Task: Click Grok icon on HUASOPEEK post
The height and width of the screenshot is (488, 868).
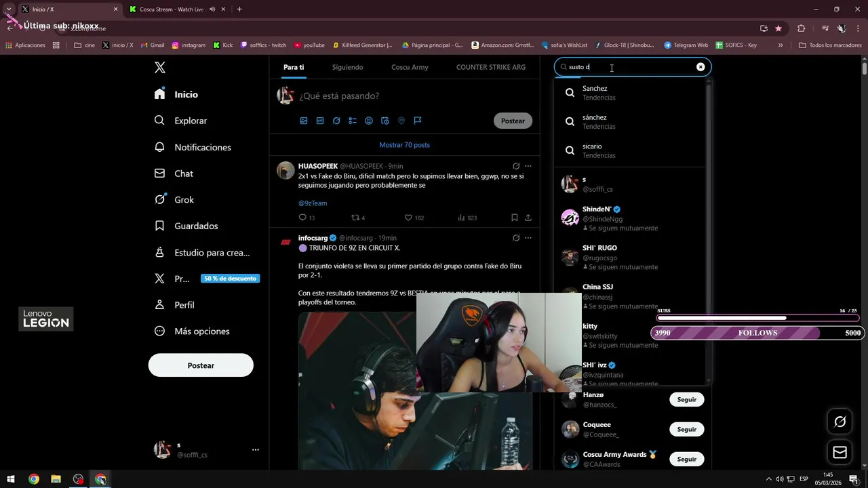Action: coord(516,166)
